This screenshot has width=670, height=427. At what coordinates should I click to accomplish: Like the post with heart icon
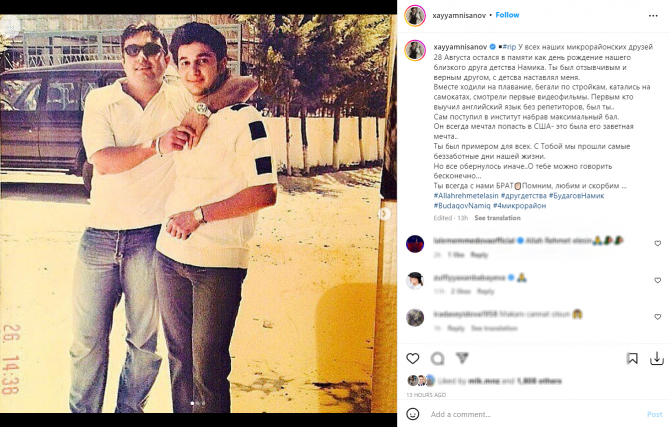[412, 359]
